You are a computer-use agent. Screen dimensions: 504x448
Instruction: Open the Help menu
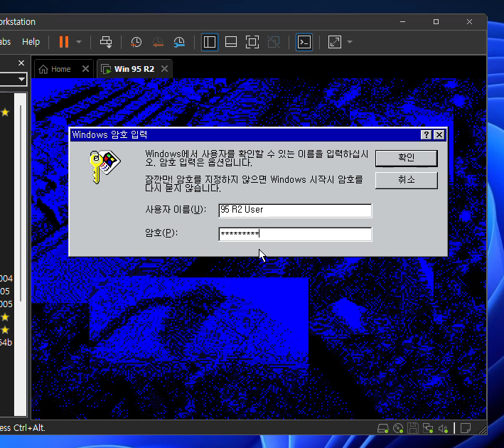pyautogui.click(x=31, y=42)
